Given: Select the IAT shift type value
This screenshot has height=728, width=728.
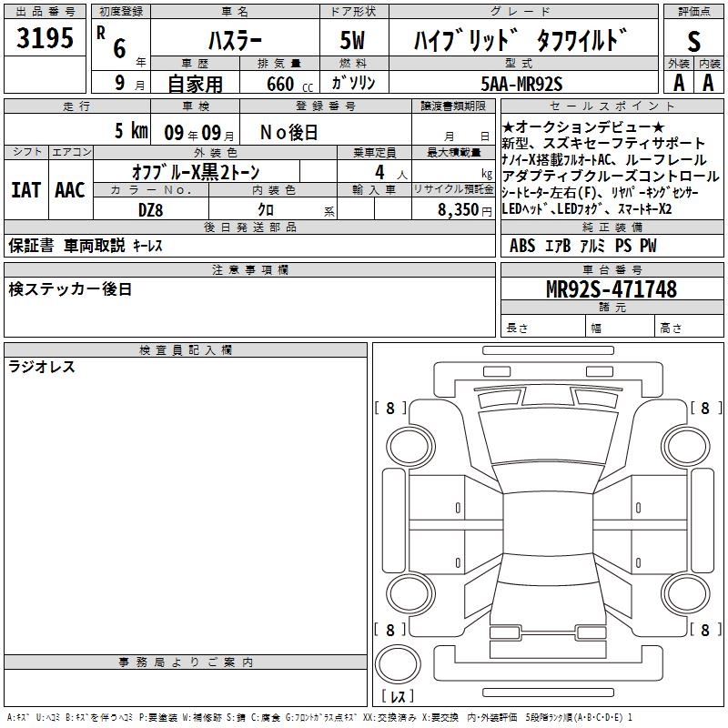Looking at the screenshot, I should 25,189.
